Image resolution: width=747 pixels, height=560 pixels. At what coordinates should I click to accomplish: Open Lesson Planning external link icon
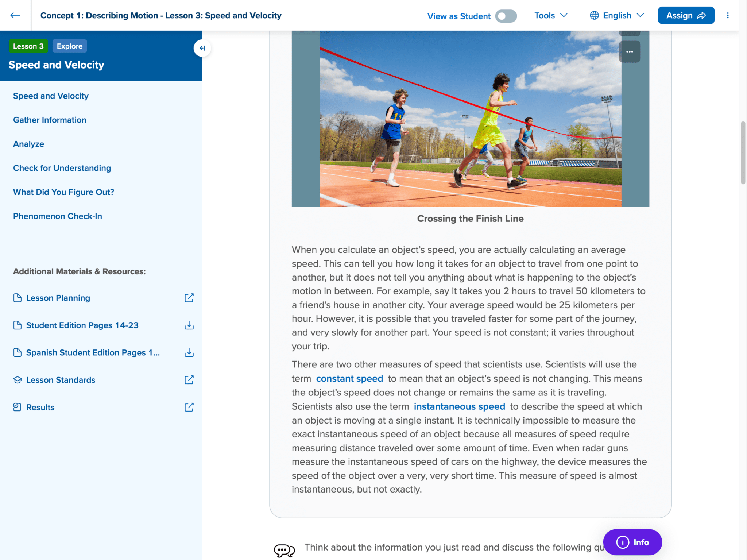(189, 298)
